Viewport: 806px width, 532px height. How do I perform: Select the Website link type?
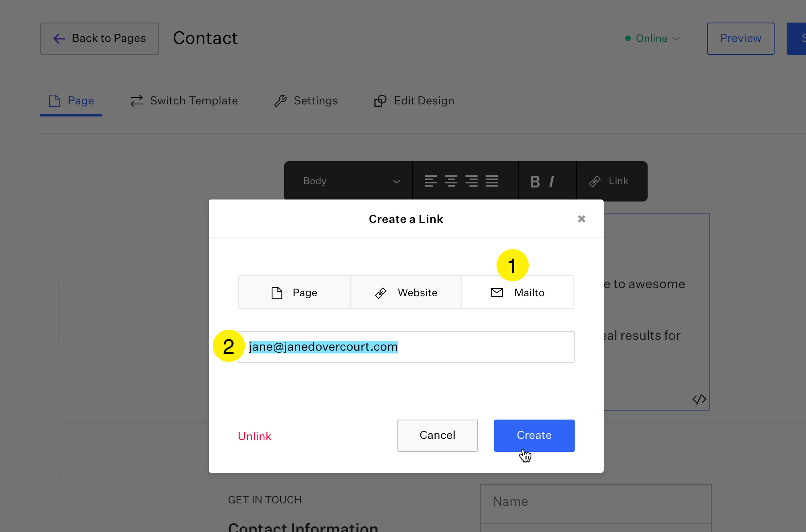coord(406,293)
